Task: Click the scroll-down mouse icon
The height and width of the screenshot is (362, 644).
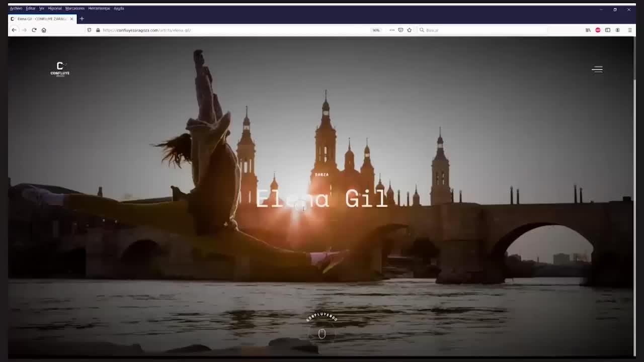Action: pos(322,334)
